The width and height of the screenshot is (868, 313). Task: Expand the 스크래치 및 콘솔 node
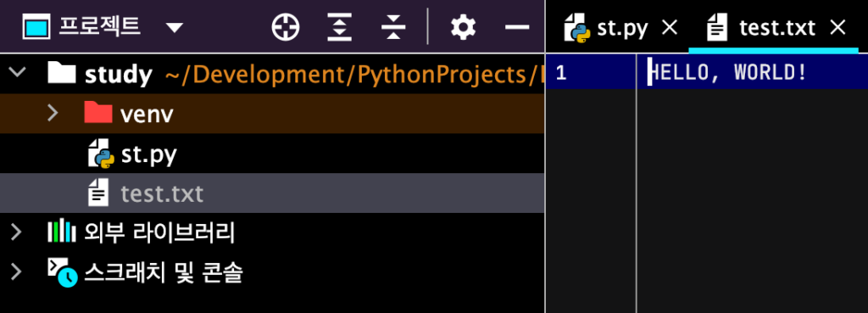[17, 272]
